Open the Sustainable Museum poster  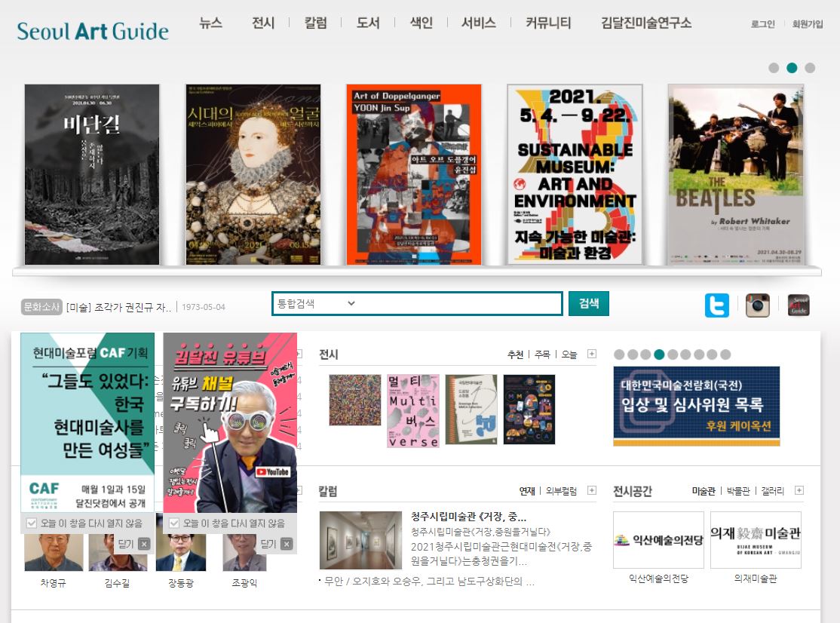coord(575,174)
